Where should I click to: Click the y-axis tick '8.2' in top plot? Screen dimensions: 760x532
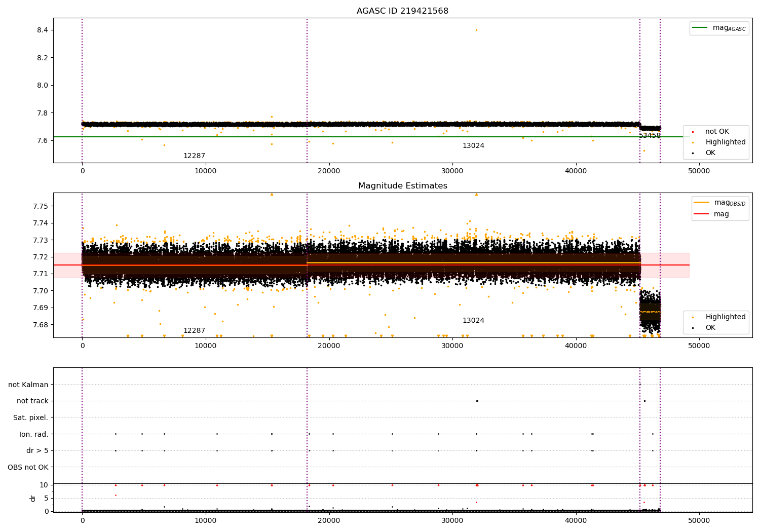pyautogui.click(x=43, y=58)
